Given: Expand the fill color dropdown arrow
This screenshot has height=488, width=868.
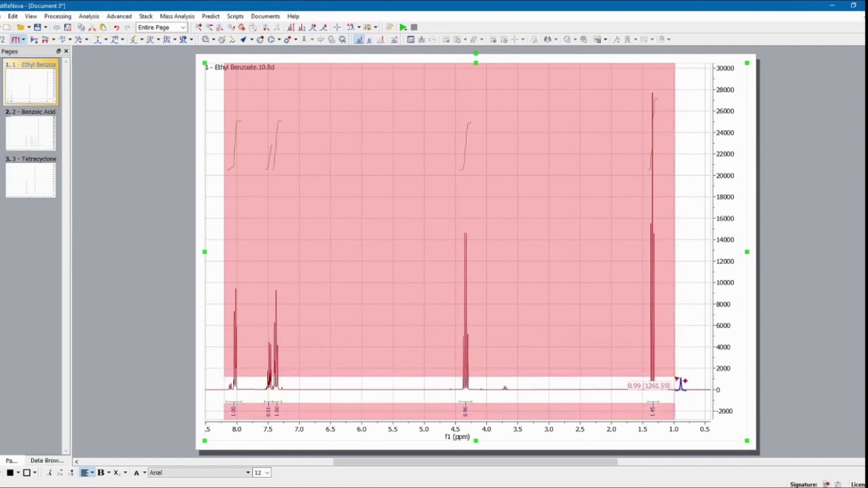Looking at the screenshot, I should 18,472.
